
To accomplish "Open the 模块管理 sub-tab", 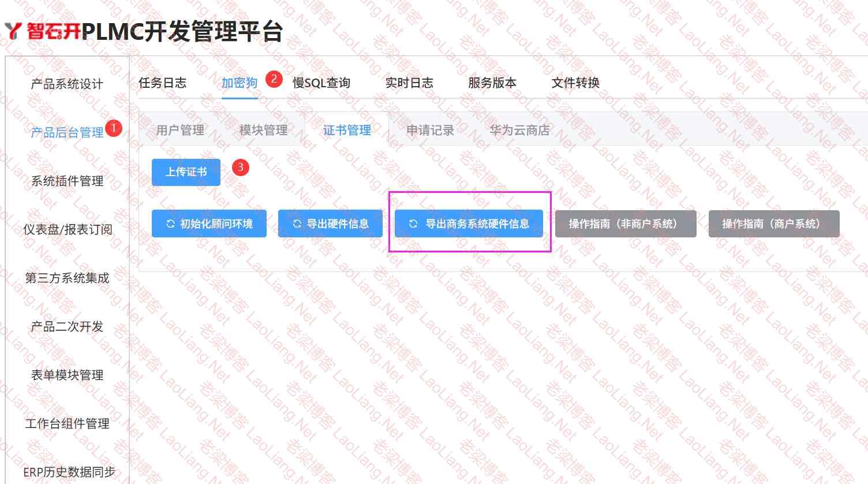I will [x=263, y=130].
